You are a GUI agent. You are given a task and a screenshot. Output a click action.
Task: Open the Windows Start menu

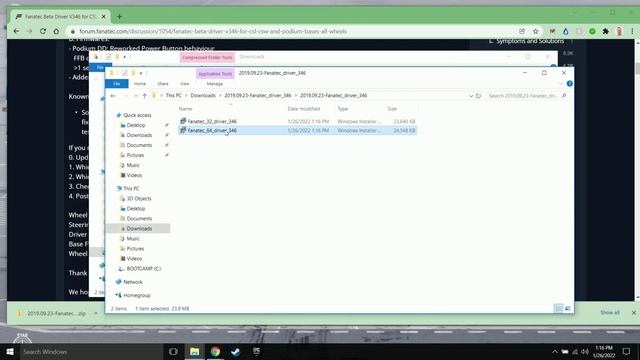pyautogui.click(x=10, y=351)
